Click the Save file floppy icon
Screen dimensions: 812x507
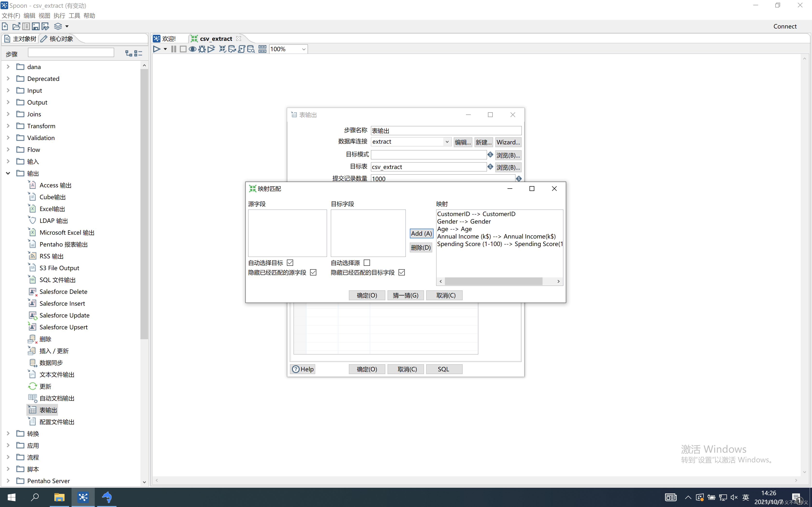coord(36,26)
